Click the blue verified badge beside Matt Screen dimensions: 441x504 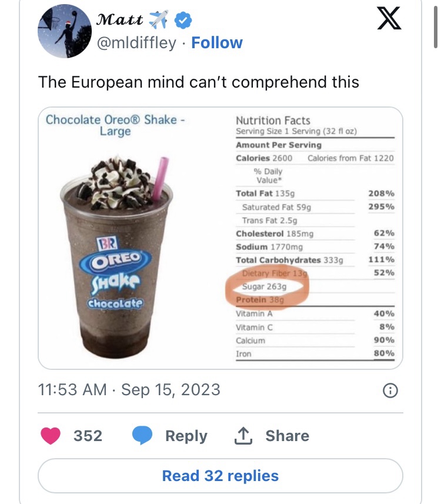pyautogui.click(x=184, y=20)
